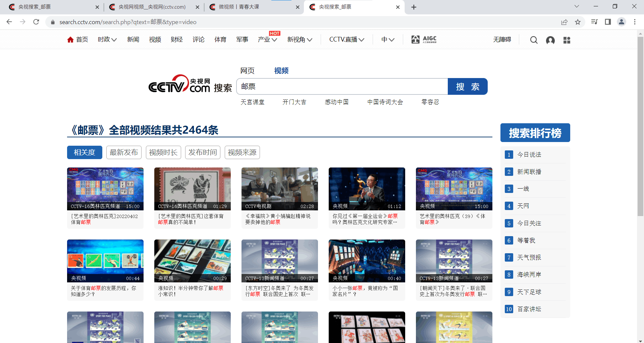The image size is (644, 343).
Task: Open 百家讲坛 in the search ranking
Action: click(x=529, y=309)
